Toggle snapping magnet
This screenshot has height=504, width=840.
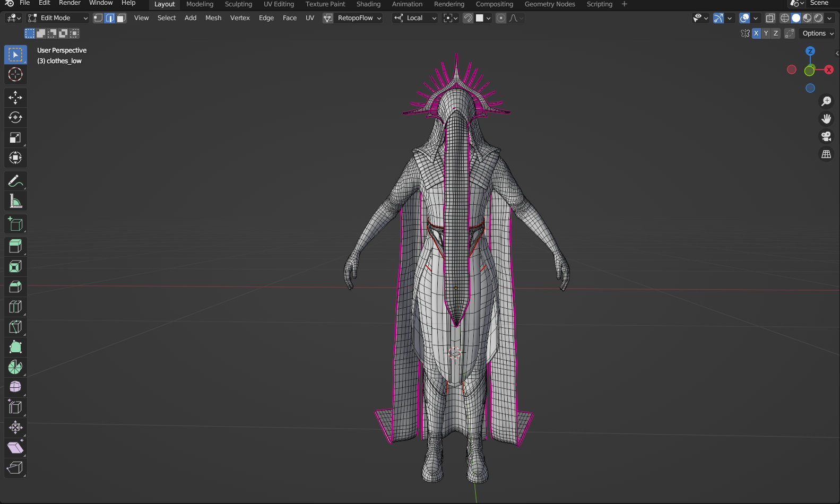pyautogui.click(x=468, y=18)
